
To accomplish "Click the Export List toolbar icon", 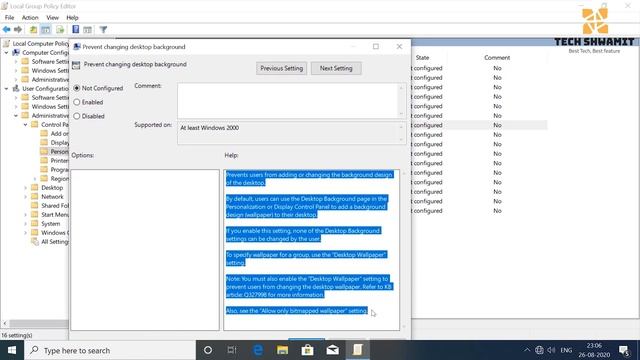I will pyautogui.click(x=60, y=29).
